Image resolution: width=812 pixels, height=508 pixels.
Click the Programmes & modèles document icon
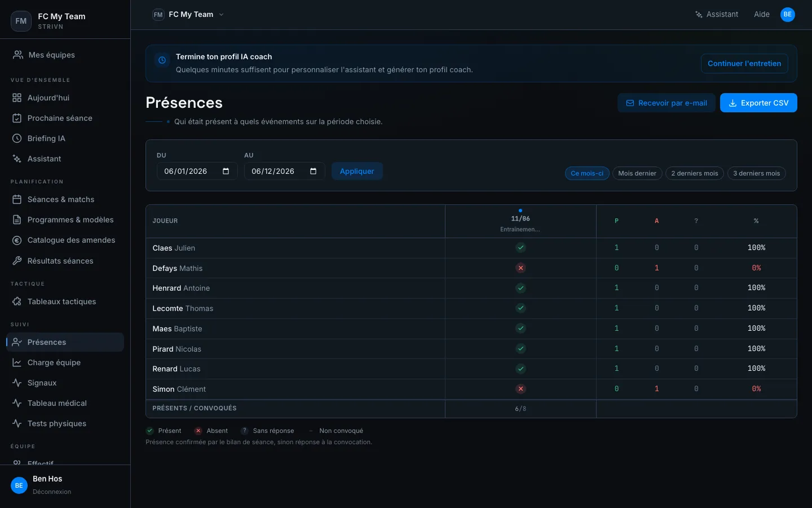point(17,220)
